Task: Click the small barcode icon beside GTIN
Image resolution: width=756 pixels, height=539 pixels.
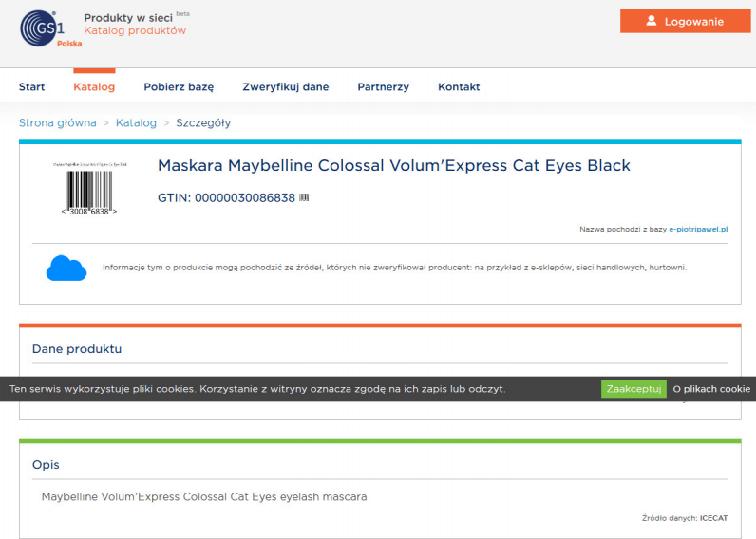Action: pos(304,197)
